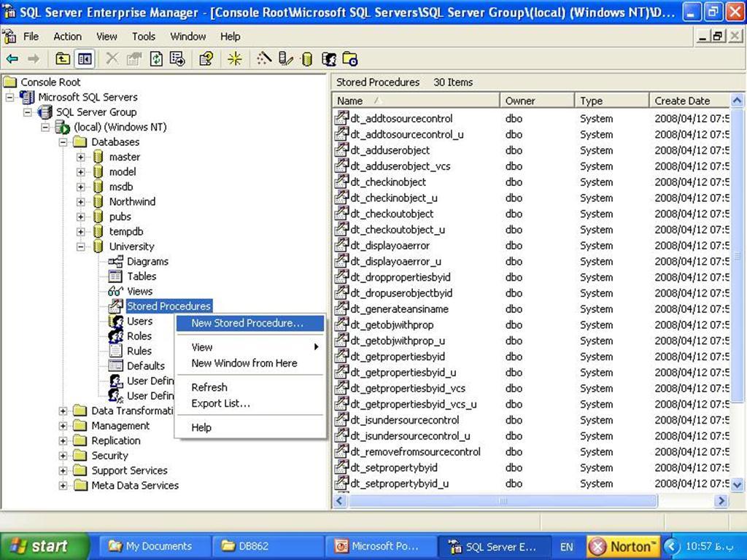Sort by the Type column header
The height and width of the screenshot is (560, 747).
[612, 101]
